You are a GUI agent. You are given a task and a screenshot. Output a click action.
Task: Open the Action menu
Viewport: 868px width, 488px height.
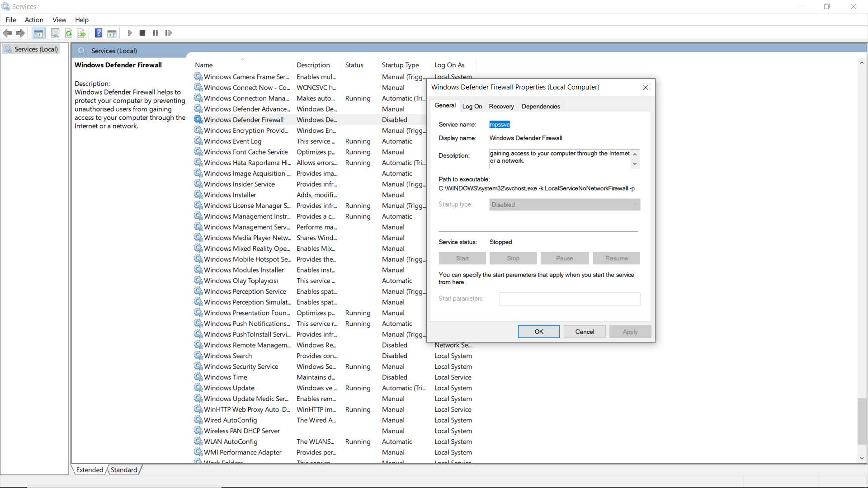pyautogui.click(x=34, y=19)
